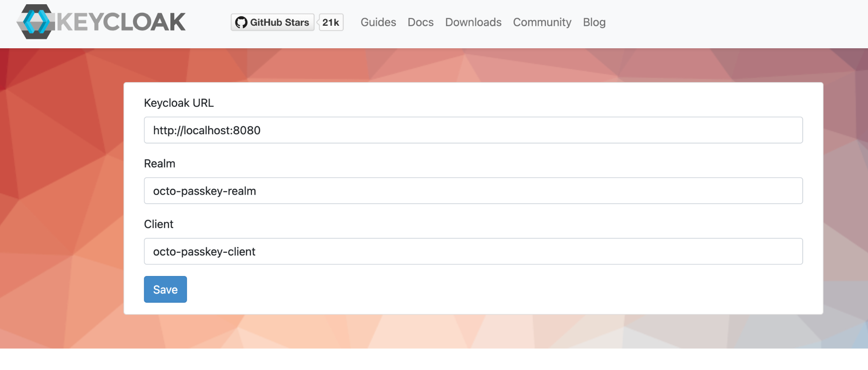This screenshot has height=370, width=868.
Task: Click the "Keycloak URL" field label
Action: 179,103
